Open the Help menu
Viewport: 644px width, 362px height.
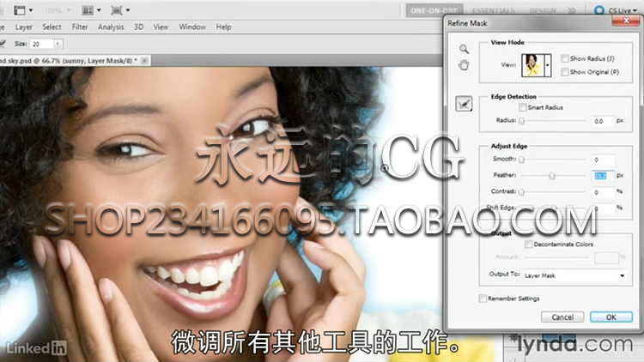(x=223, y=27)
